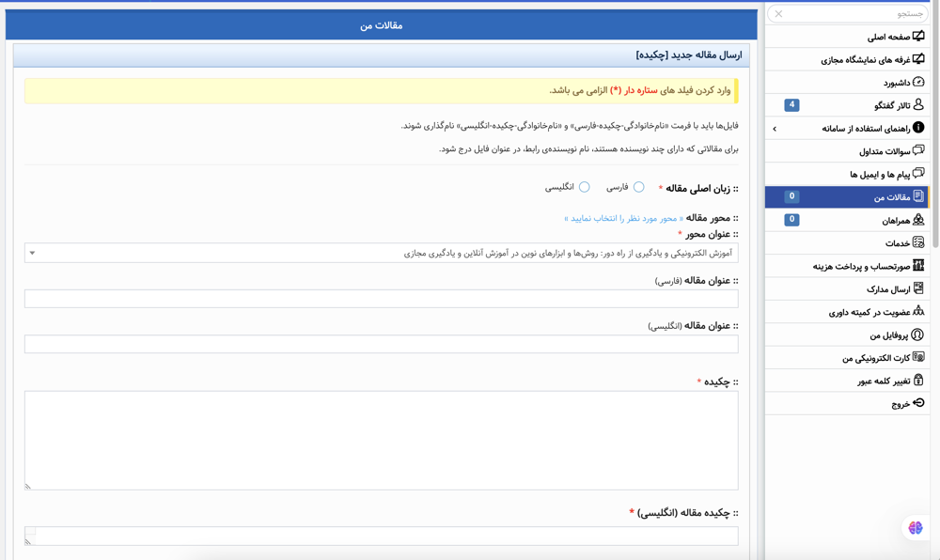Click خروج to log out

click(x=847, y=404)
